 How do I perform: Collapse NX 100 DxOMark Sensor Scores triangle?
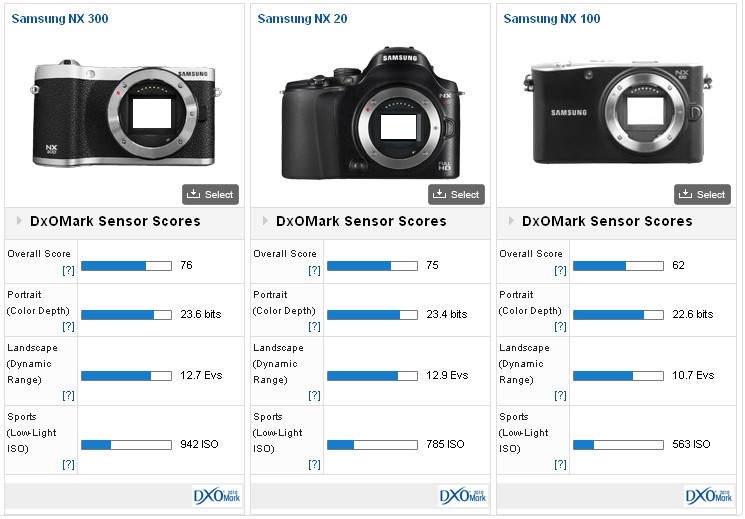pos(511,221)
